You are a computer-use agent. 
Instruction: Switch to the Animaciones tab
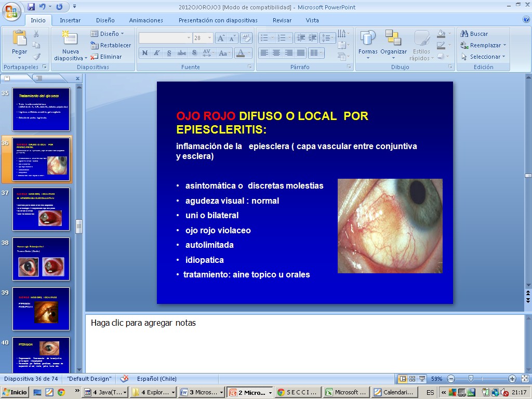(146, 20)
